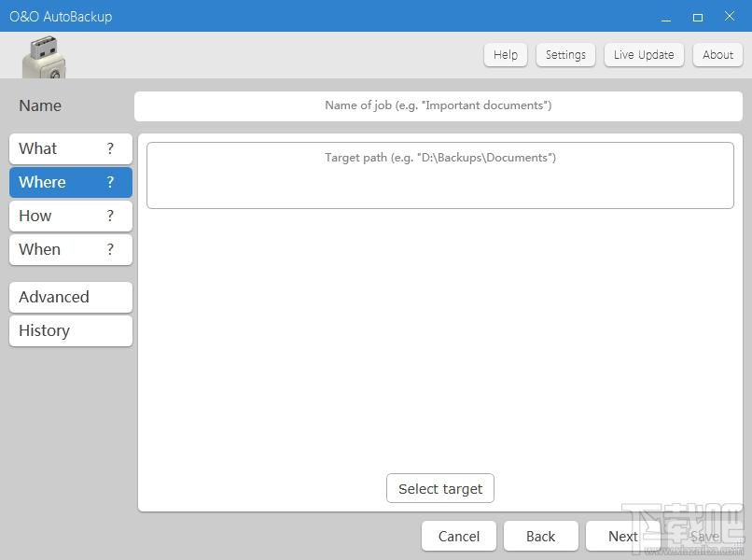Show the About dialog
752x560 pixels.
click(717, 55)
